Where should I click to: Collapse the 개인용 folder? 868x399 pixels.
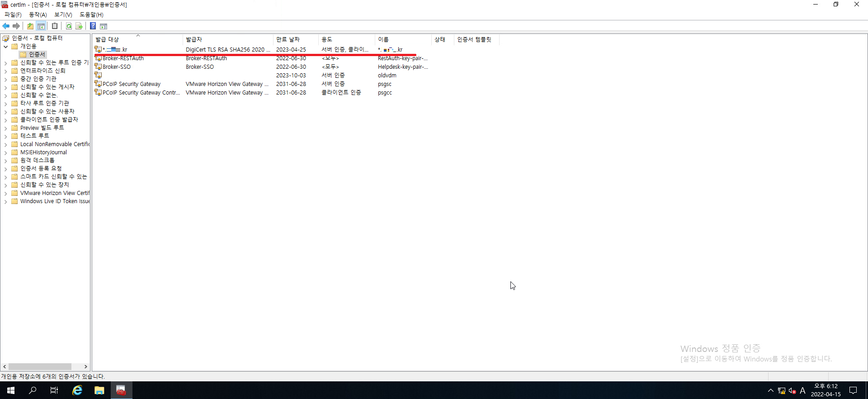(x=5, y=46)
